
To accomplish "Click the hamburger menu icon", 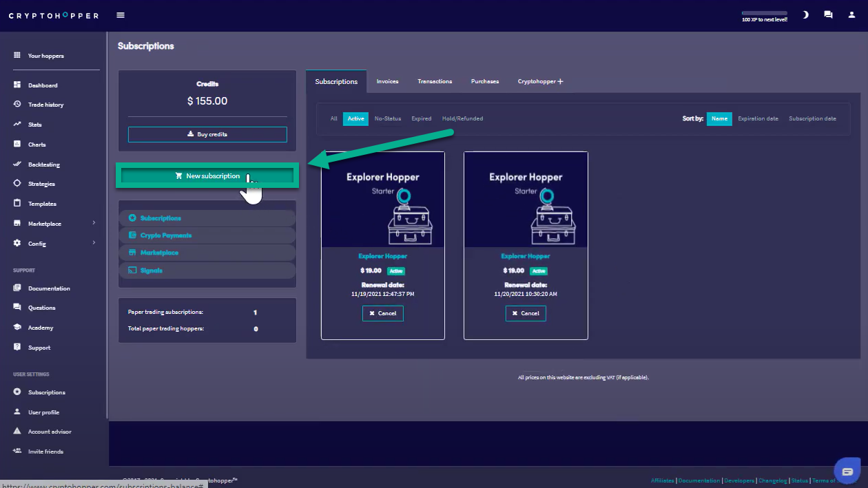I will click(121, 15).
